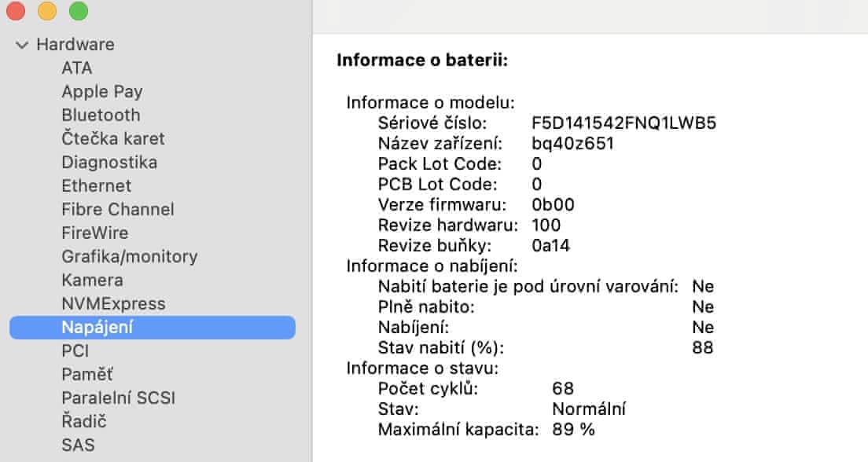Click the battery serial number value
The width and height of the screenshot is (868, 462).
623,123
